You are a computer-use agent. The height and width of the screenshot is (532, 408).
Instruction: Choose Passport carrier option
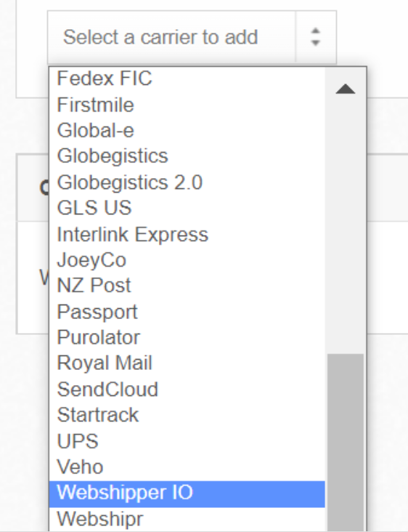point(187,312)
